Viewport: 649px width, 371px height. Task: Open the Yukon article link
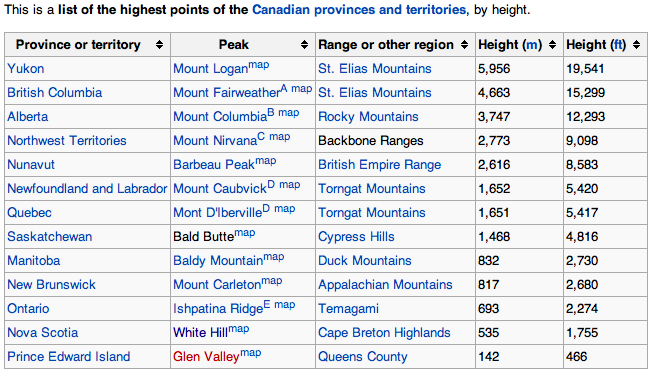pyautogui.click(x=26, y=68)
